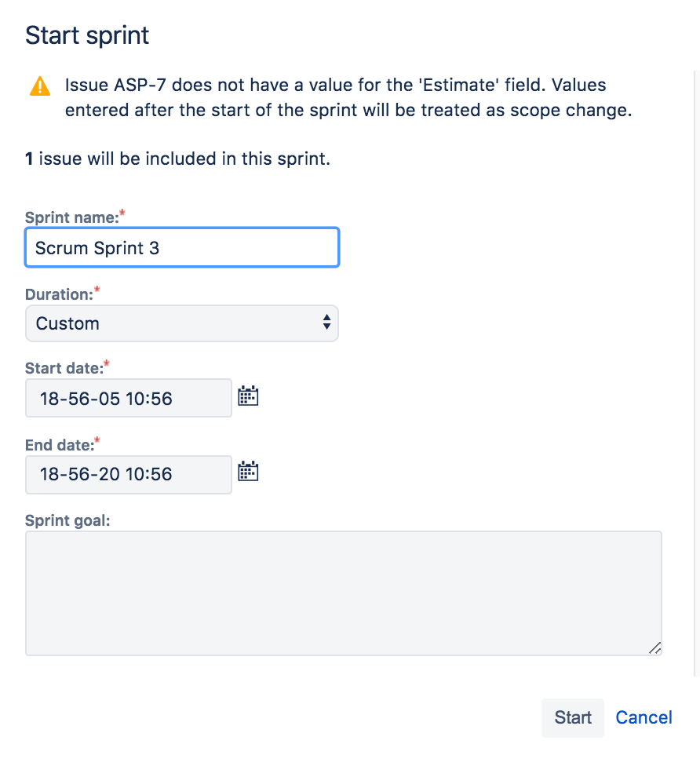Click inside the Start date field
The width and height of the screenshot is (700, 766).
coord(128,398)
